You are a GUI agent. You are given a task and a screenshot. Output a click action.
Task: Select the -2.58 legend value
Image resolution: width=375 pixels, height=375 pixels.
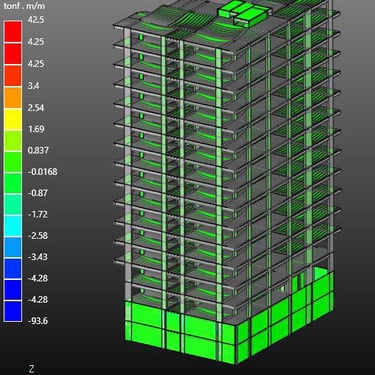pyautogui.click(x=38, y=236)
